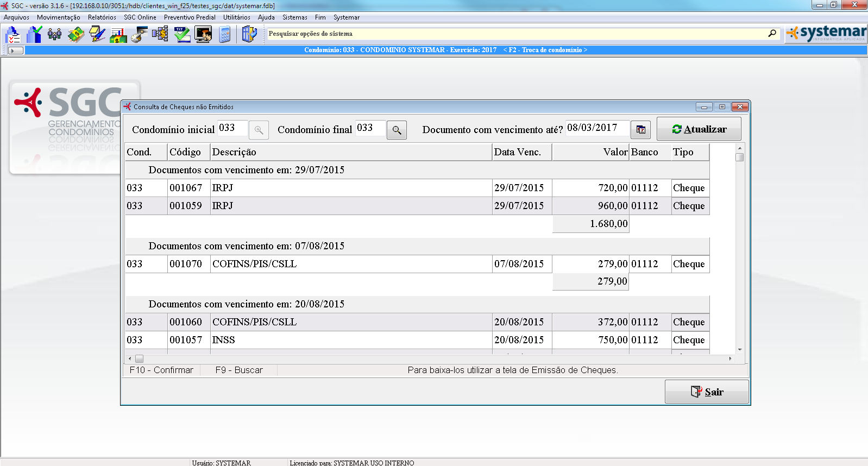Click the computer monitor with users icon

coord(203,35)
